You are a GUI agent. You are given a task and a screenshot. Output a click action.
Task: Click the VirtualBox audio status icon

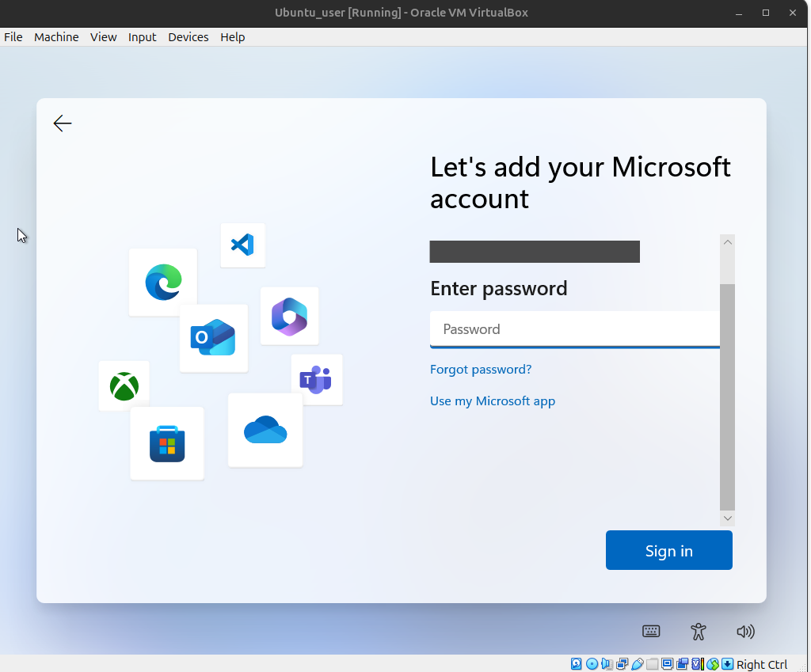[x=607, y=664]
